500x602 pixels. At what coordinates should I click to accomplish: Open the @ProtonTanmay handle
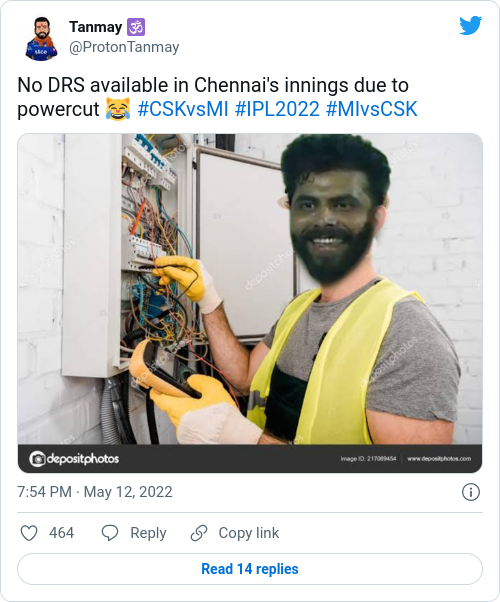click(x=124, y=47)
